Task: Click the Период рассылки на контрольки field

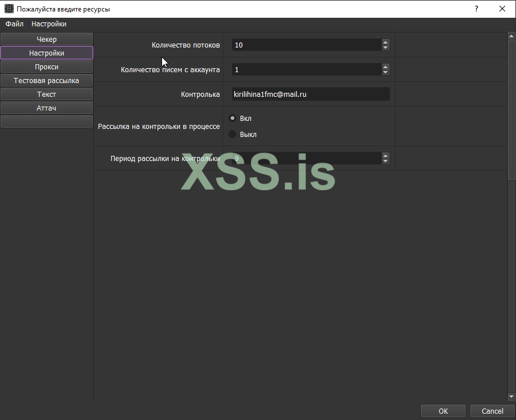Action: (307, 158)
